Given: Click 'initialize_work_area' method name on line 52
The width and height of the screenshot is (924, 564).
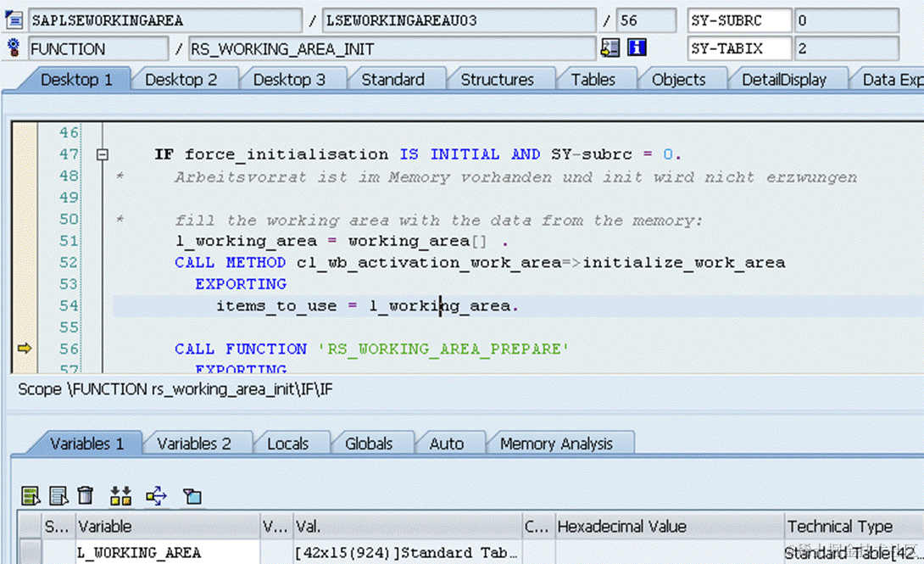Looking at the screenshot, I should click(683, 263).
